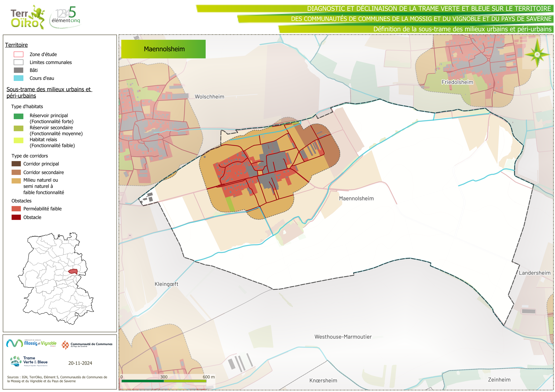This screenshot has width=555, height=392.
Task: Click the Mossig et Vignoble logo
Action: point(31,343)
